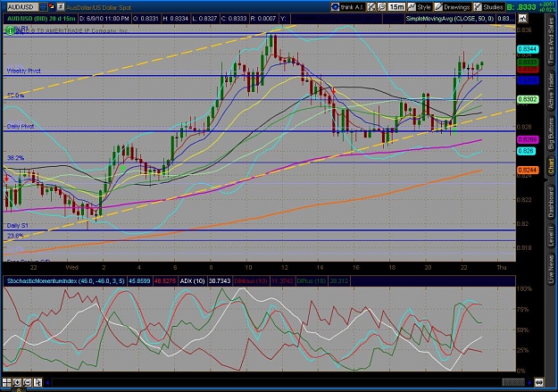Click the Daily Pivot line label
The image size is (558, 392).
[21, 126]
